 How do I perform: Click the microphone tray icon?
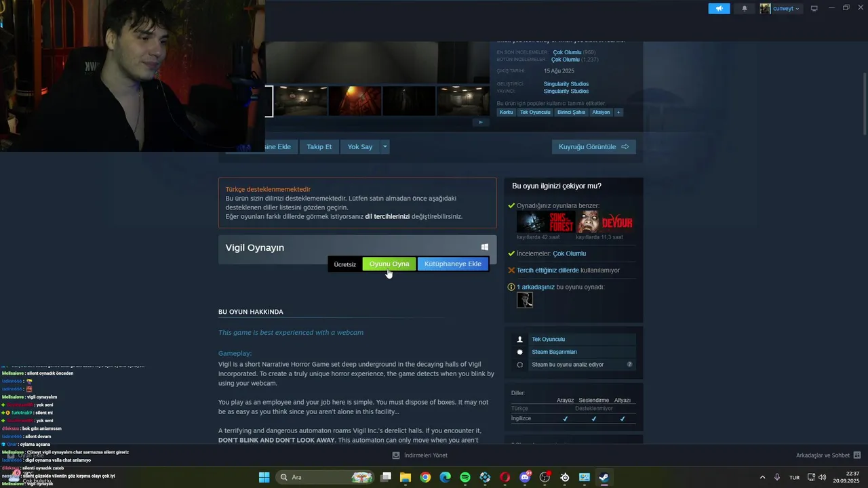pyautogui.click(x=777, y=477)
